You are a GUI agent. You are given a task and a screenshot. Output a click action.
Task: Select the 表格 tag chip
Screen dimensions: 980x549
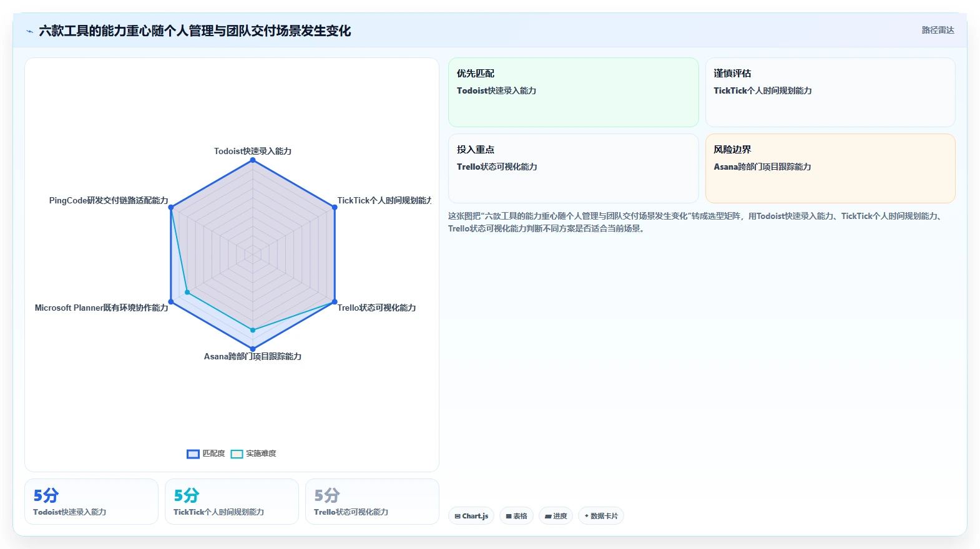[x=516, y=516]
